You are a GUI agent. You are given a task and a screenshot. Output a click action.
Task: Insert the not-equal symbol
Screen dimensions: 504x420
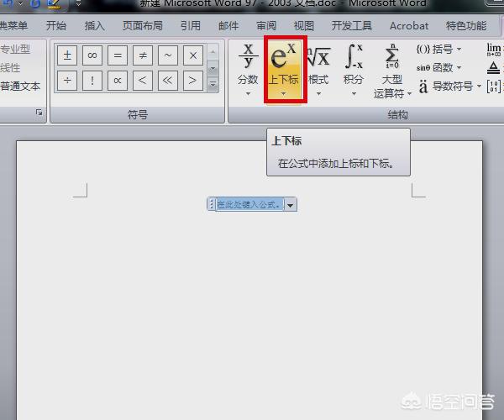[x=143, y=55]
